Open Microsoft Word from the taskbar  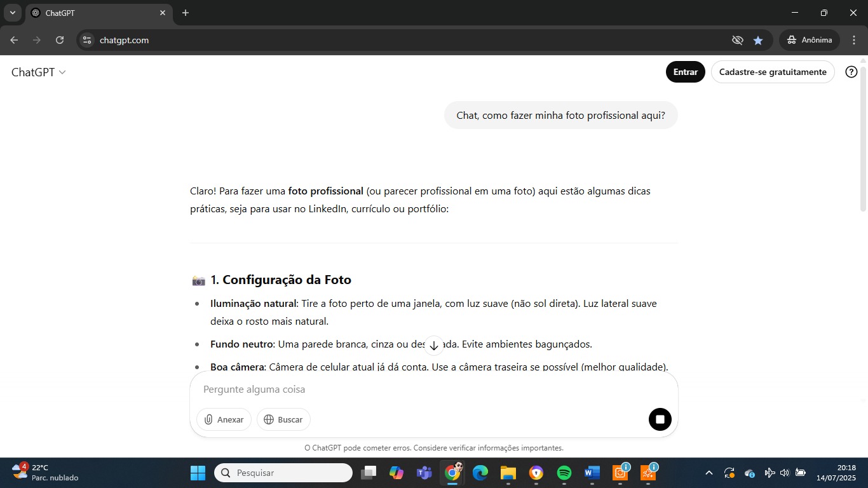(592, 473)
